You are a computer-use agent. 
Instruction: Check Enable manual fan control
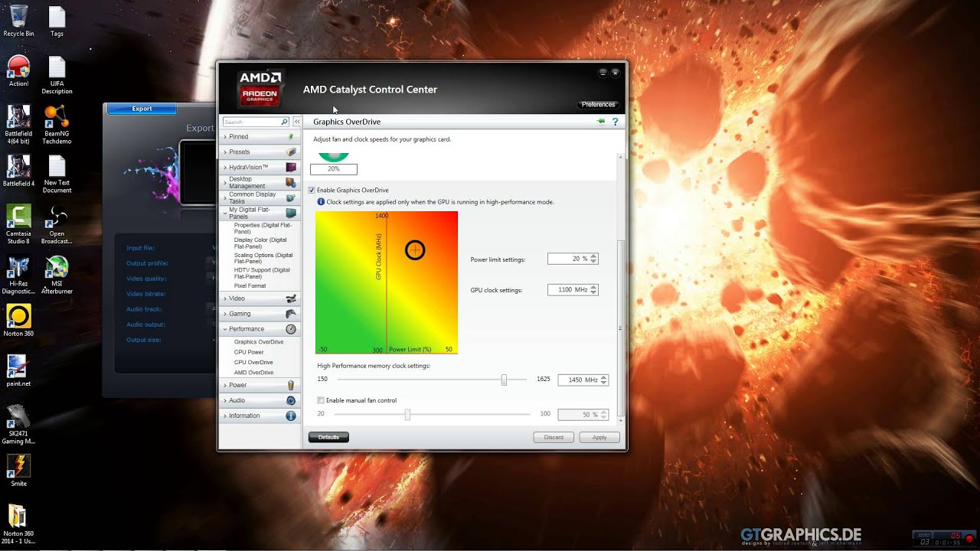pyautogui.click(x=321, y=400)
